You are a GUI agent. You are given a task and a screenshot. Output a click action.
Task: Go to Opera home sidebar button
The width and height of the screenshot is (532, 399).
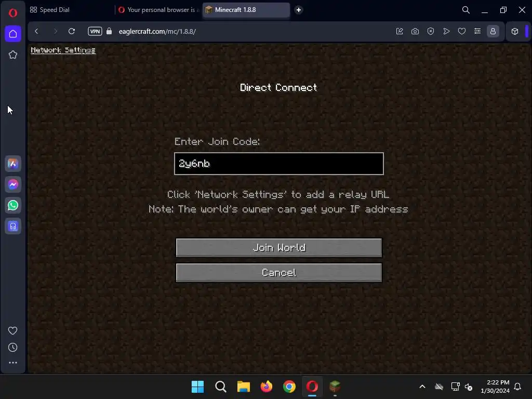point(13,34)
